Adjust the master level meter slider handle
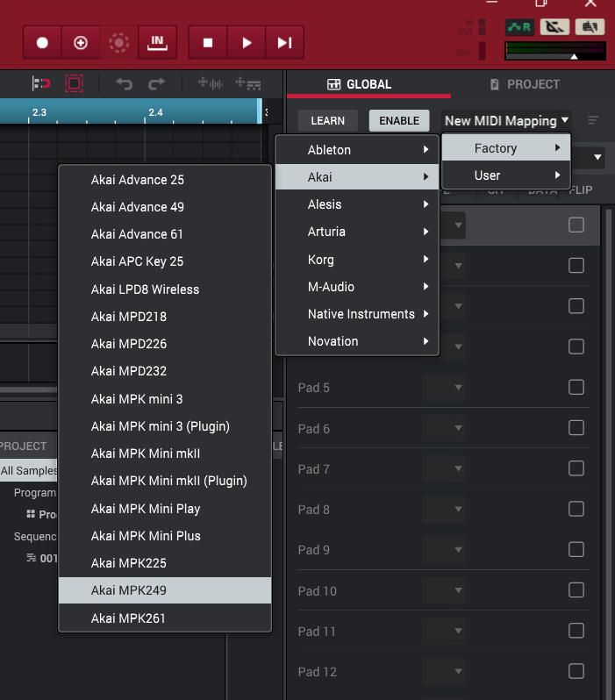The width and height of the screenshot is (615, 700). (x=575, y=57)
